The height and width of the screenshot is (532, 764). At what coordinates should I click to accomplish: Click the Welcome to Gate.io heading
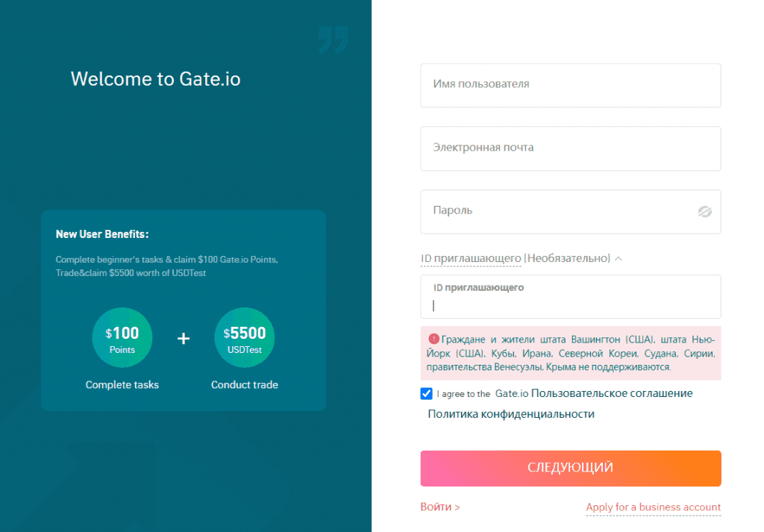point(155,79)
